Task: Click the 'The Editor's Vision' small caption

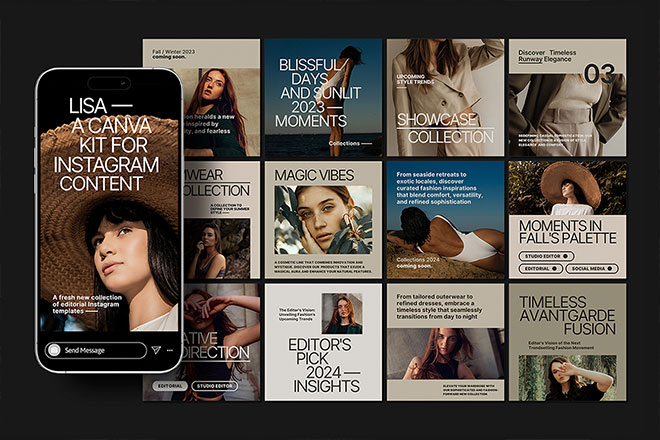Action: click(x=297, y=314)
